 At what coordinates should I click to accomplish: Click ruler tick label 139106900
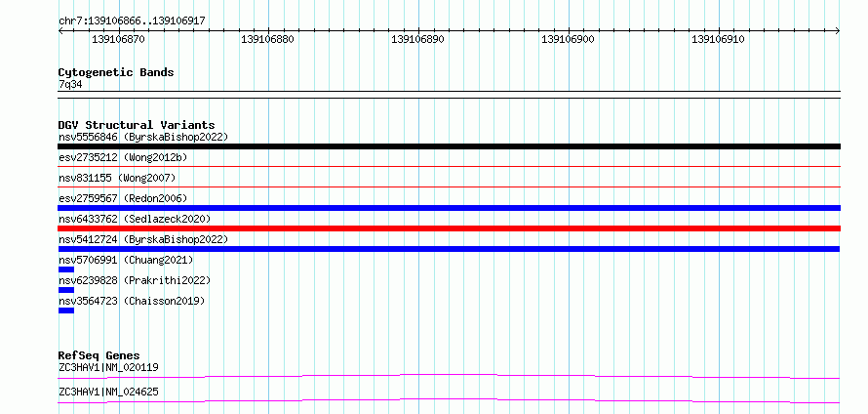point(568,39)
